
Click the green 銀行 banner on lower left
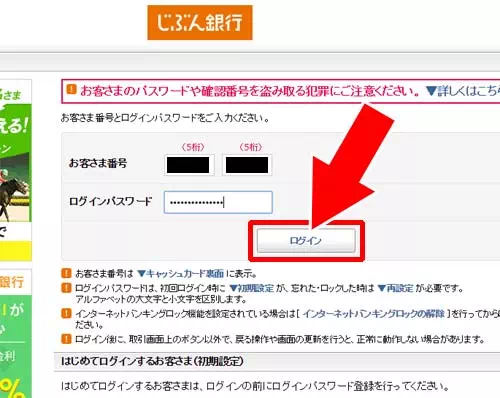(16, 333)
